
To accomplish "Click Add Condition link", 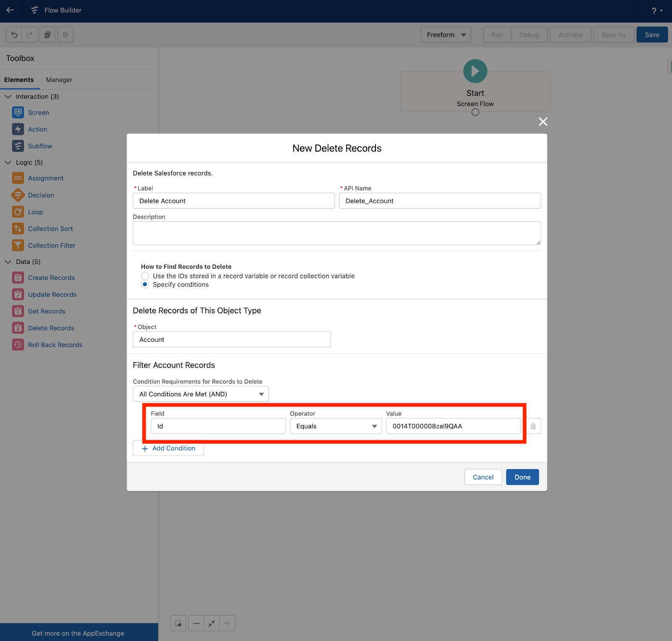I will (x=168, y=448).
